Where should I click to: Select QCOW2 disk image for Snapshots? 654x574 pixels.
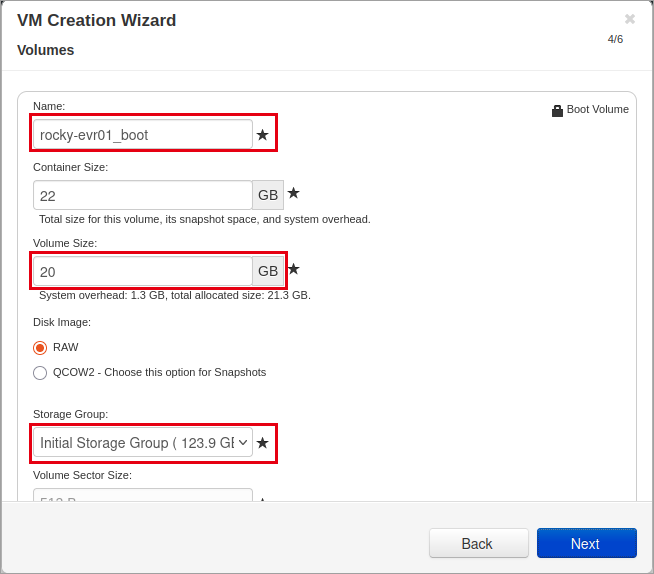pos(40,373)
